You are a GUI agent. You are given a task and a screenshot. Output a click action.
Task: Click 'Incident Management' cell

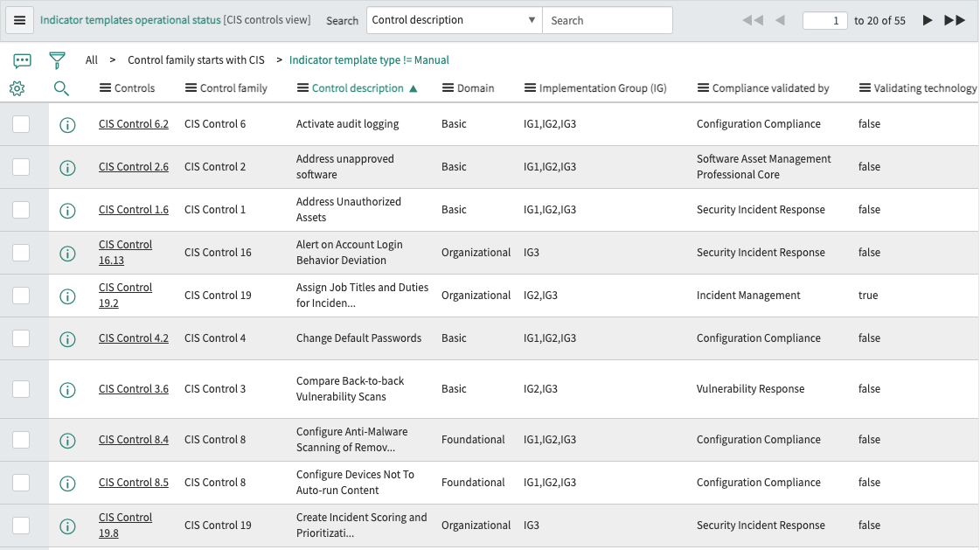pos(748,295)
